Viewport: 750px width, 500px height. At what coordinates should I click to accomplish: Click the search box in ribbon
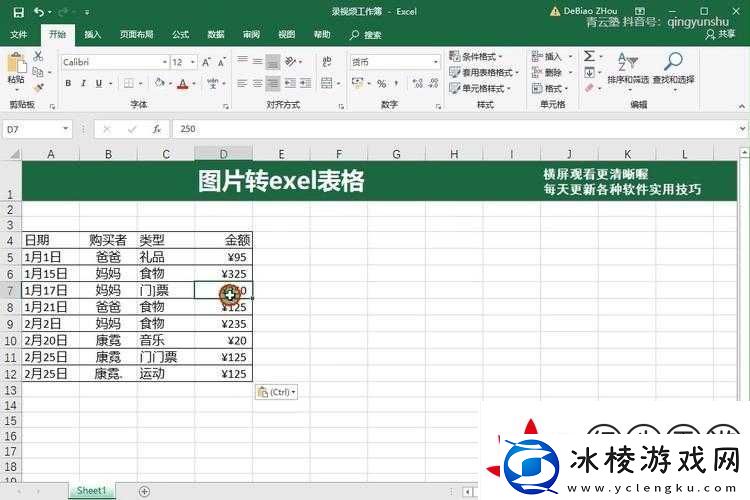366,34
